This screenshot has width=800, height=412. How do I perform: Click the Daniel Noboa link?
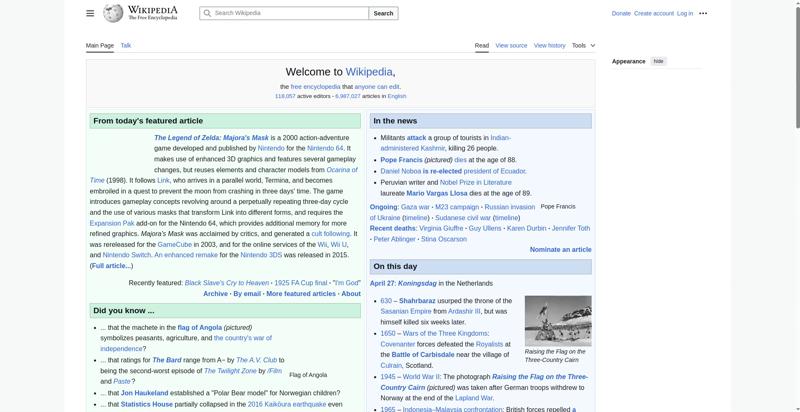(x=401, y=171)
